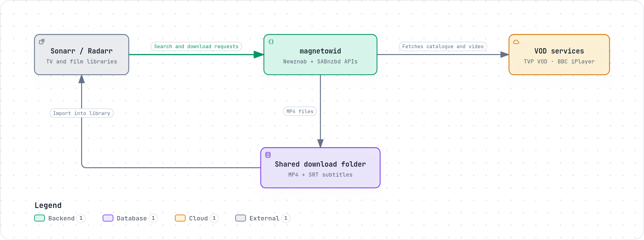The height and width of the screenshot is (240, 644).
Task: Select the "magnetowid" node title
Action: click(320, 51)
